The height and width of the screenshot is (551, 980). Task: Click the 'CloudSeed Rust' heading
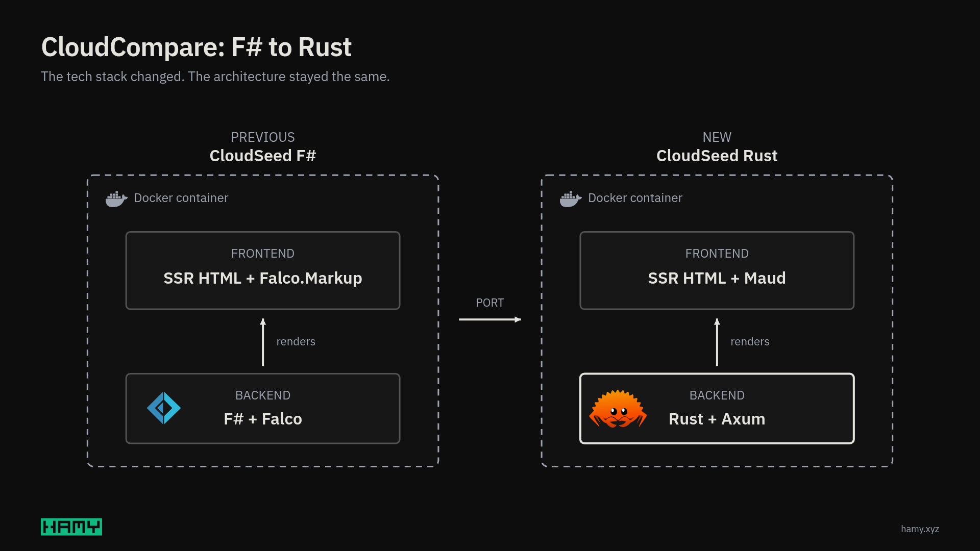click(x=717, y=156)
